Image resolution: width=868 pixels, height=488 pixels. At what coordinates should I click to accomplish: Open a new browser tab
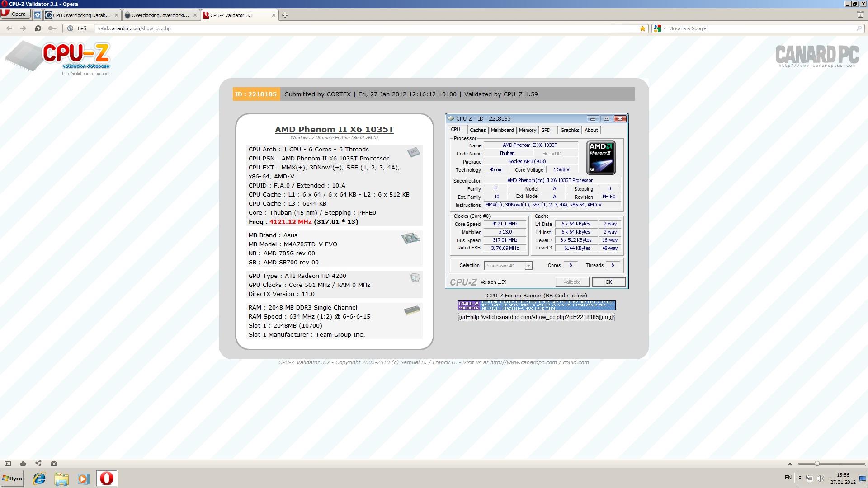click(x=285, y=15)
